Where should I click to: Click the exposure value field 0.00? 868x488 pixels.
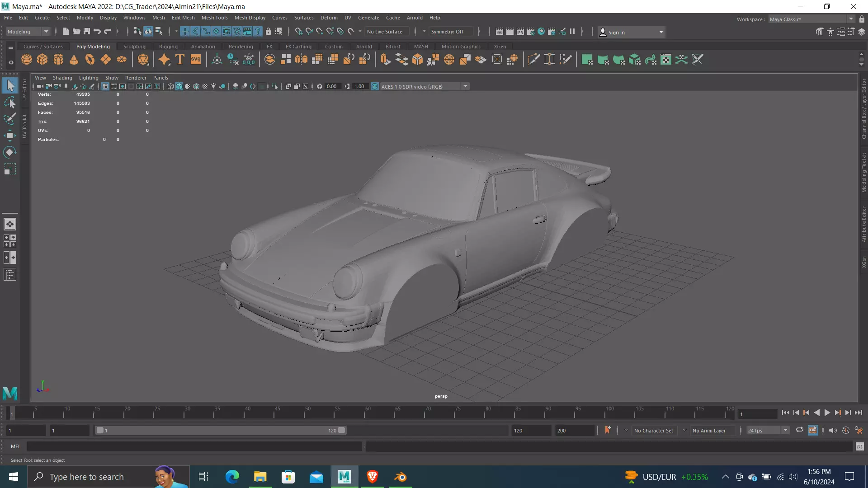click(x=332, y=86)
